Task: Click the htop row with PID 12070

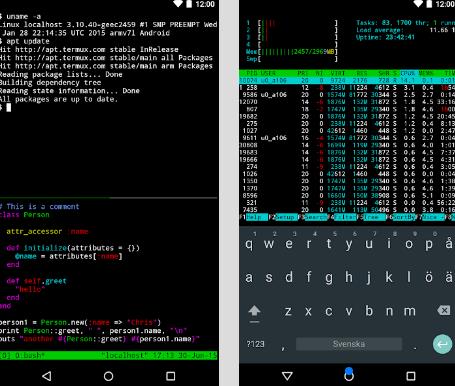Action: (347, 102)
